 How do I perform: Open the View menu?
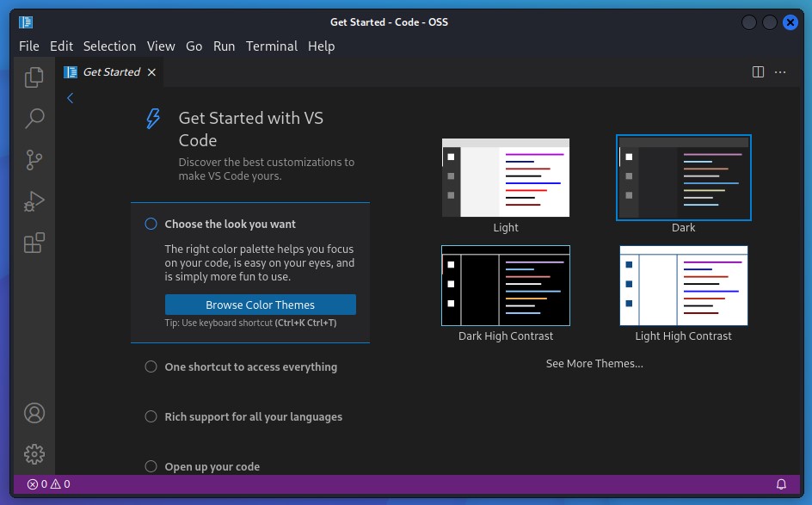[x=161, y=46]
